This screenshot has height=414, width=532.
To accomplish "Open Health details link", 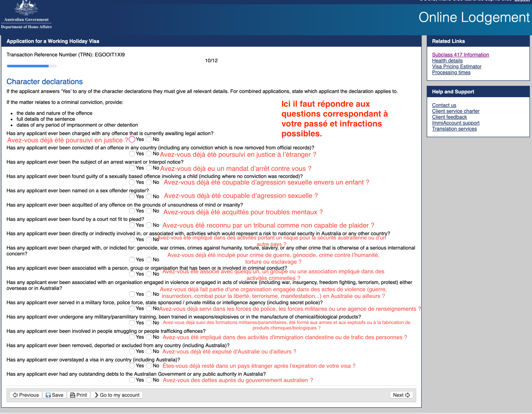I will click(447, 60).
